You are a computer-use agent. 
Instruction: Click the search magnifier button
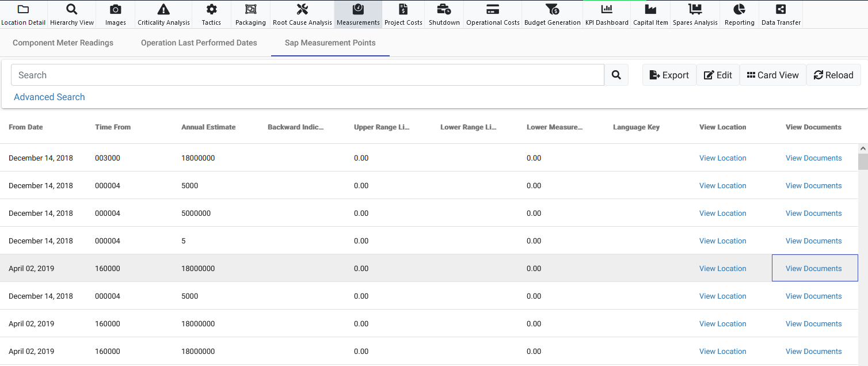click(616, 75)
